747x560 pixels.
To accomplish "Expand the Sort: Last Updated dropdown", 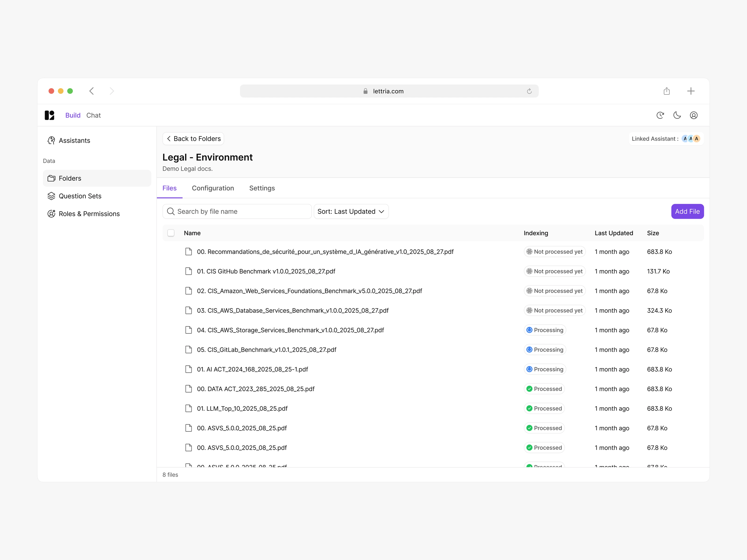I will [x=351, y=211].
